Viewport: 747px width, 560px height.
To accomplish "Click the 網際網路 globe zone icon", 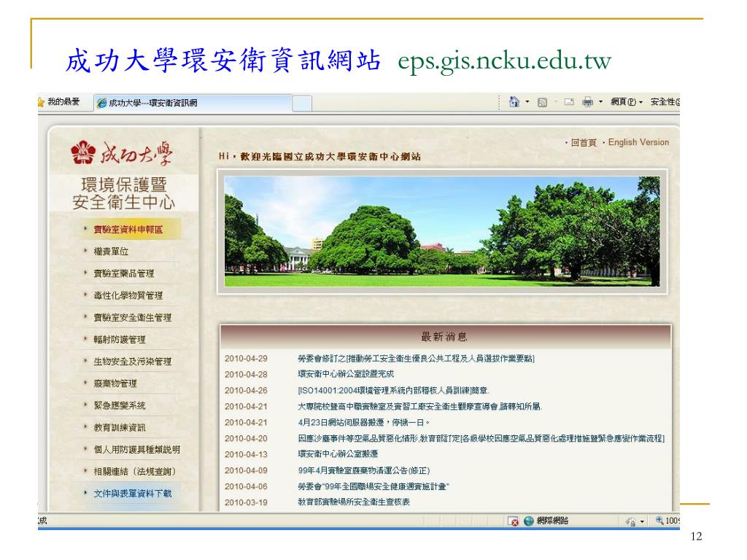I will pyautogui.click(x=528, y=521).
